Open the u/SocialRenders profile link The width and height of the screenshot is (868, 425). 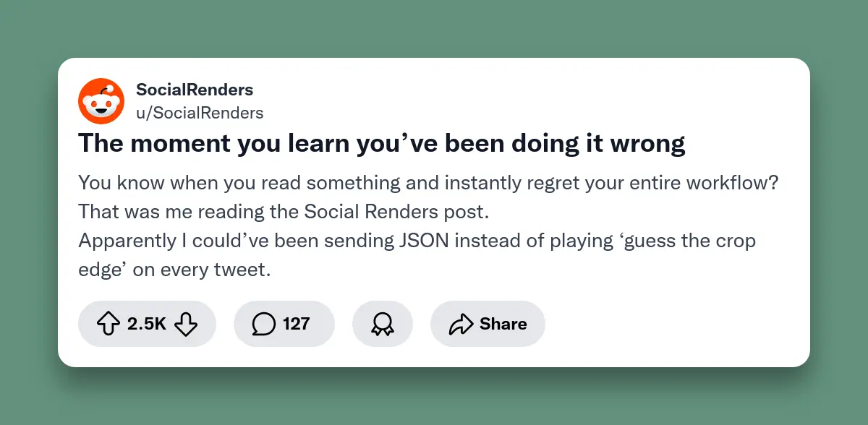pos(200,113)
